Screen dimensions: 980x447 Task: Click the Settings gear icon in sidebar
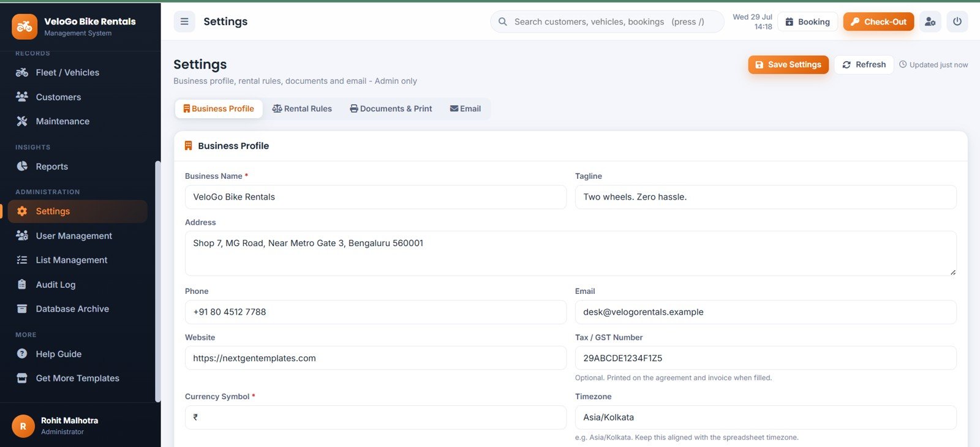coord(22,211)
